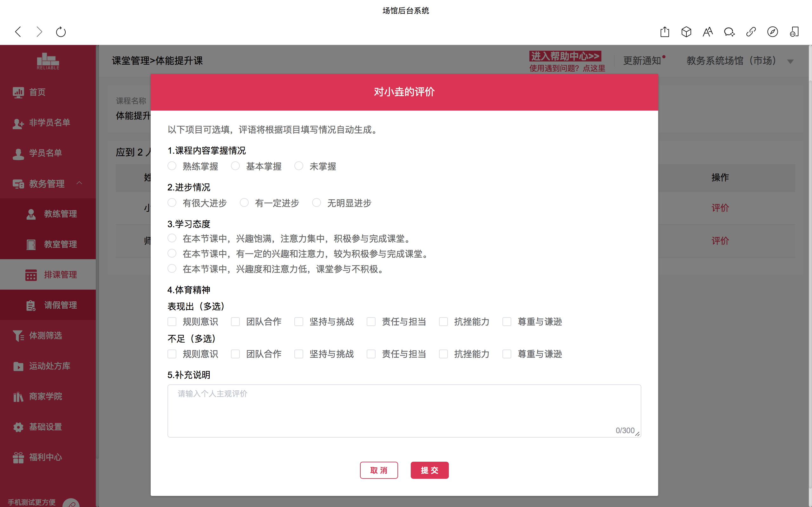Click the font size AA icon

click(708, 32)
